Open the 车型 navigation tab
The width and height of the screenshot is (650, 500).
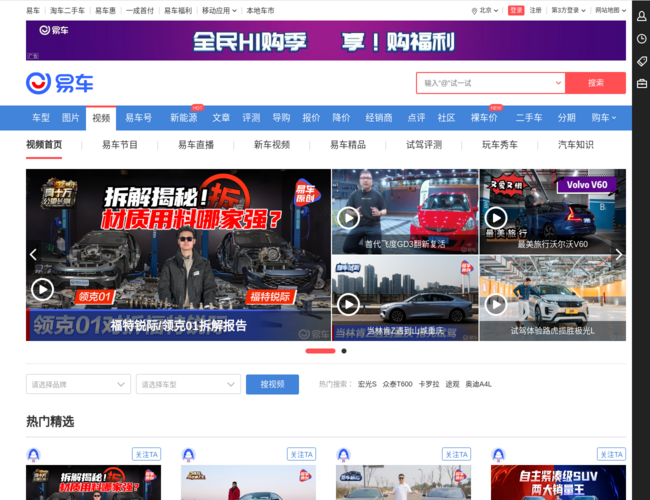(x=41, y=118)
